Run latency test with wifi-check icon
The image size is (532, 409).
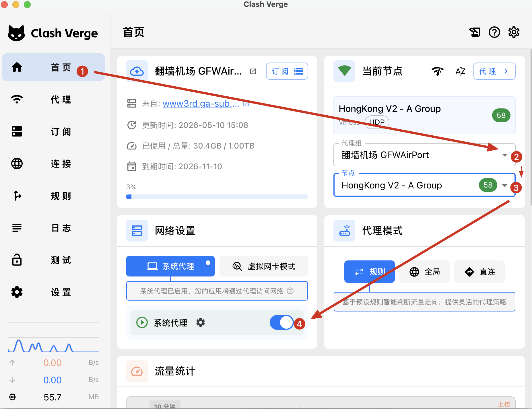(437, 71)
